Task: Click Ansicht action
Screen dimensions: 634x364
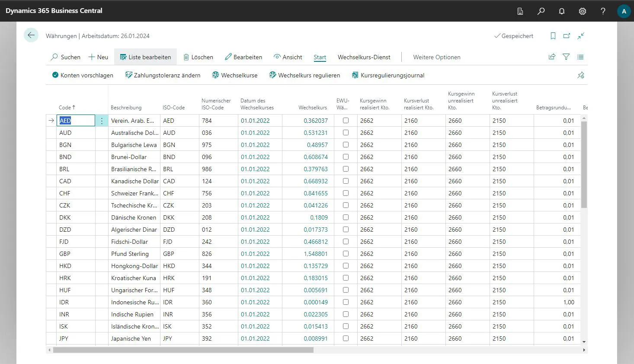Action: point(288,57)
